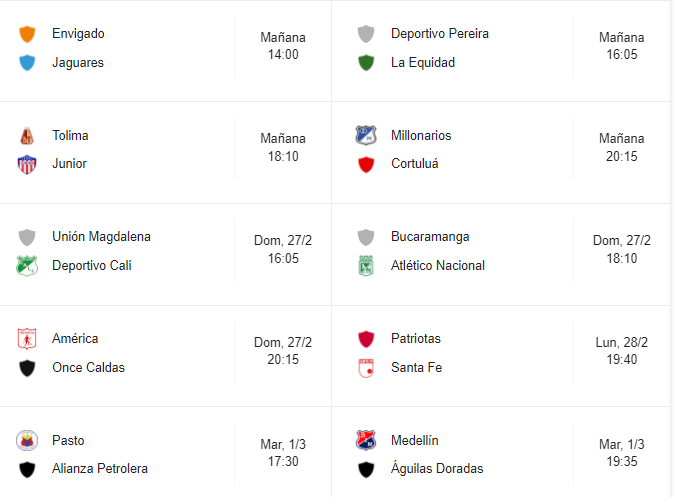Click the blue Jaguares shield icon
Image resolution: width=674 pixels, height=497 pixels.
27,63
